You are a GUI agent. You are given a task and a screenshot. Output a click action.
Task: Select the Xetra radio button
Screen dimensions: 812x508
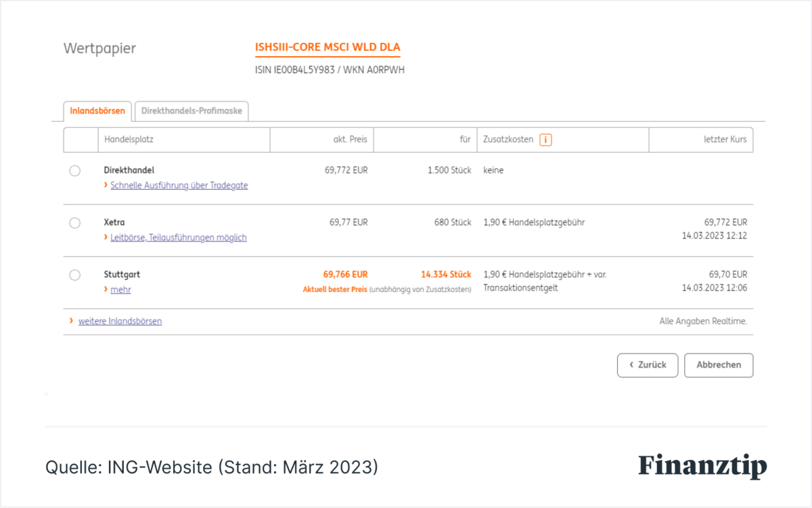75,223
